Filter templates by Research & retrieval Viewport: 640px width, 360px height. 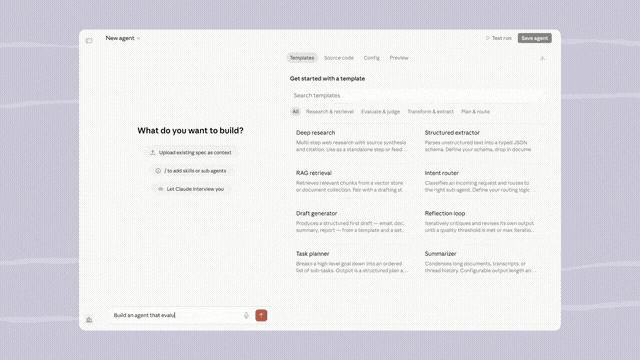pyautogui.click(x=330, y=111)
